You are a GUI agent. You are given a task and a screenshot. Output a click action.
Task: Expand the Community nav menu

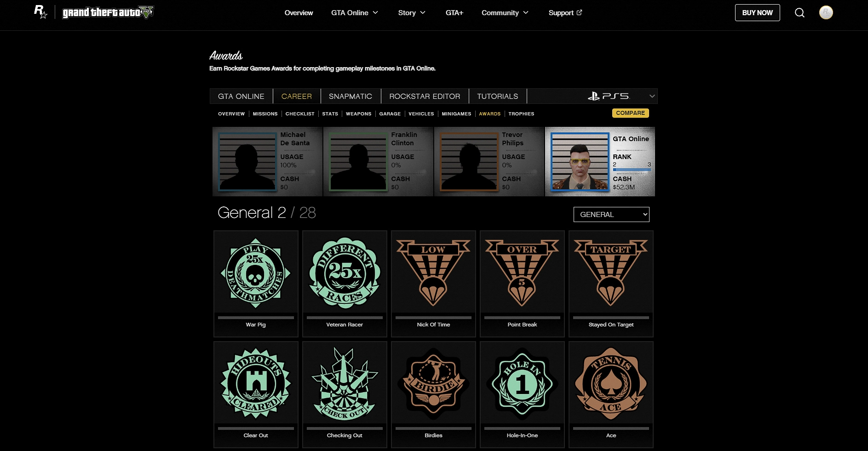505,13
